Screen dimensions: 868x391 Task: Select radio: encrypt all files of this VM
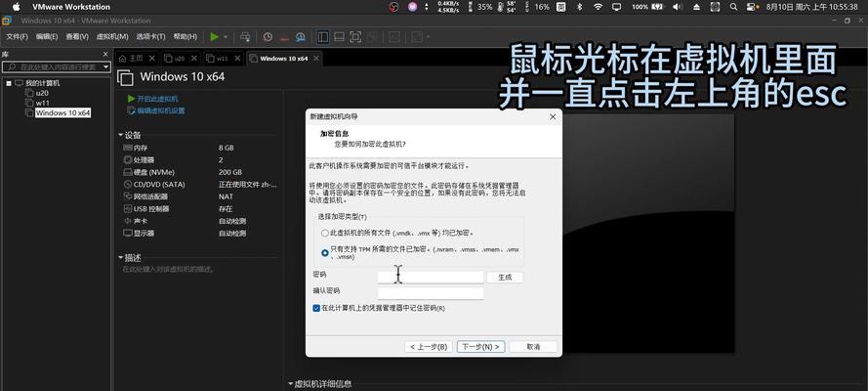(x=325, y=234)
